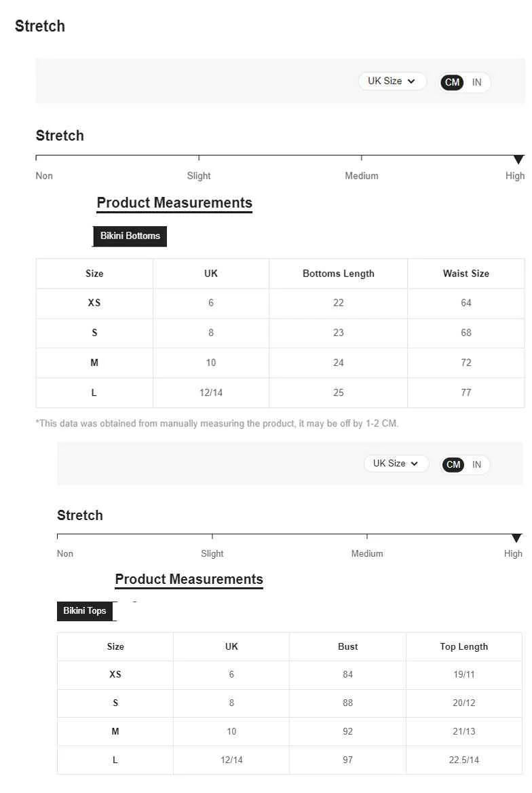Select CM in the lower unit toggle
Image resolution: width=532 pixels, height=793 pixels.
453,465
